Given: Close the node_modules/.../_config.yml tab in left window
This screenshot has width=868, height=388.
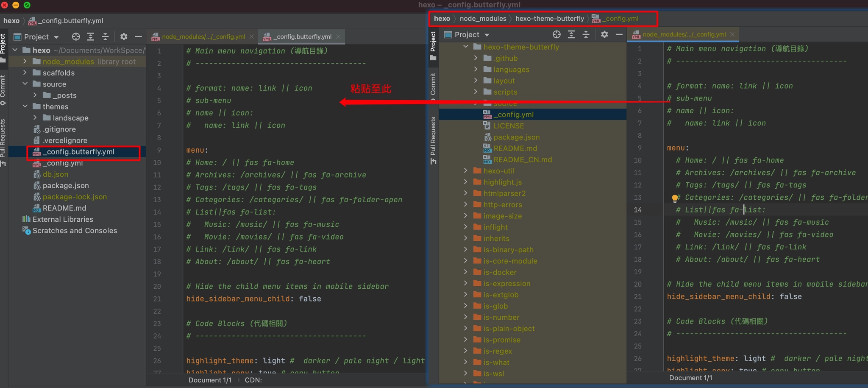Looking at the screenshot, I should 252,37.
